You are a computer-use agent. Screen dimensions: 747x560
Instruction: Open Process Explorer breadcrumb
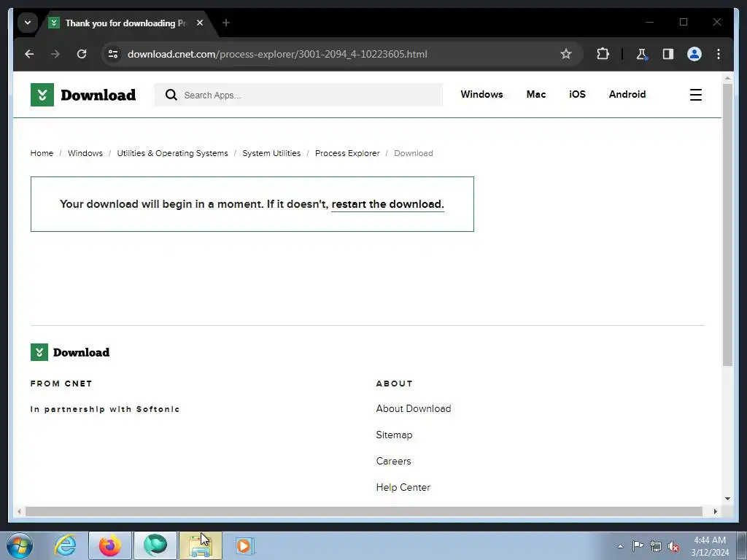pos(347,153)
